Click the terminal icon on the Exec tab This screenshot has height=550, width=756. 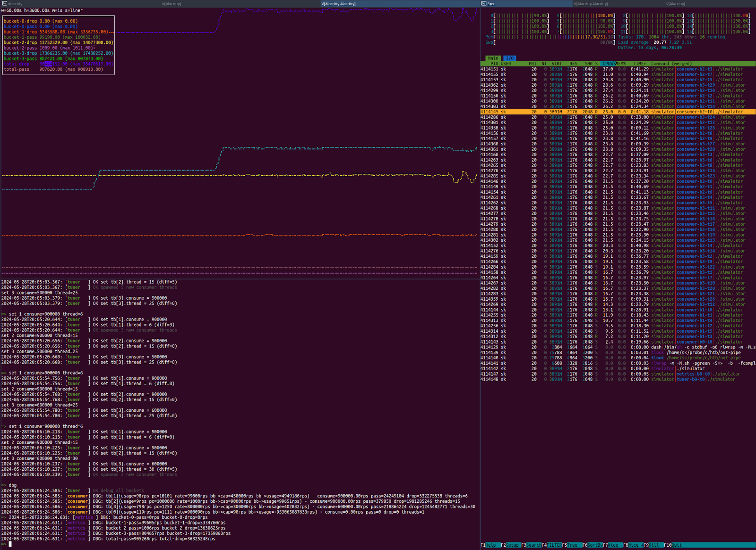(484, 3)
